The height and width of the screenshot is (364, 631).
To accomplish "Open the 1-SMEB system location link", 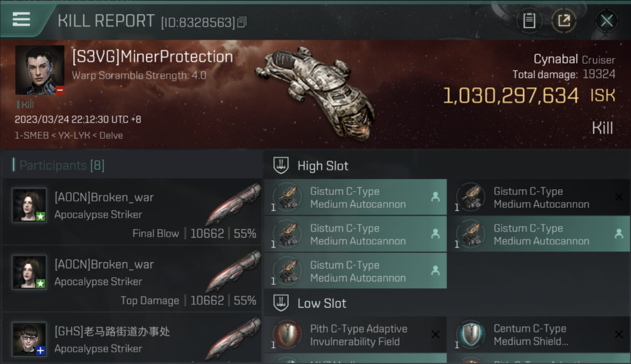I will pyautogui.click(x=31, y=135).
